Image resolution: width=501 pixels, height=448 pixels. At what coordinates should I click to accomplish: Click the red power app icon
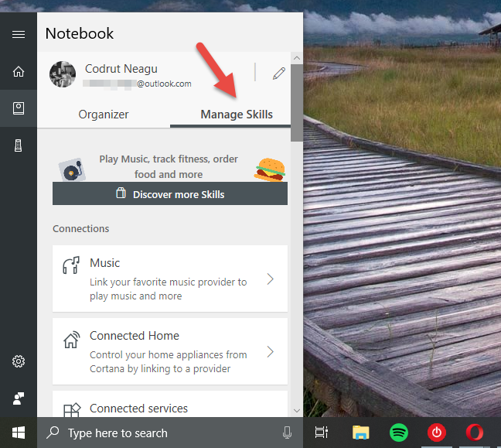(437, 433)
